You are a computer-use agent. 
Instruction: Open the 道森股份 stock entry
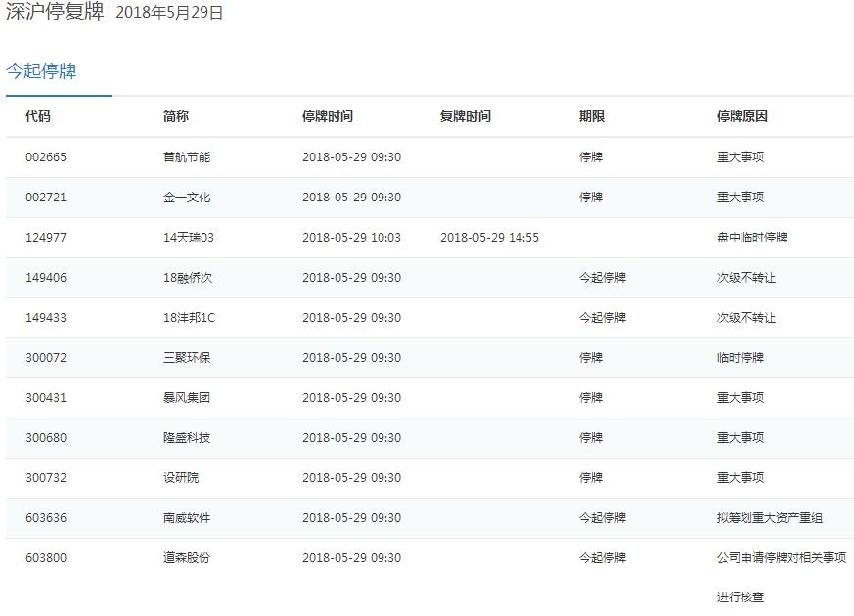tap(187, 558)
